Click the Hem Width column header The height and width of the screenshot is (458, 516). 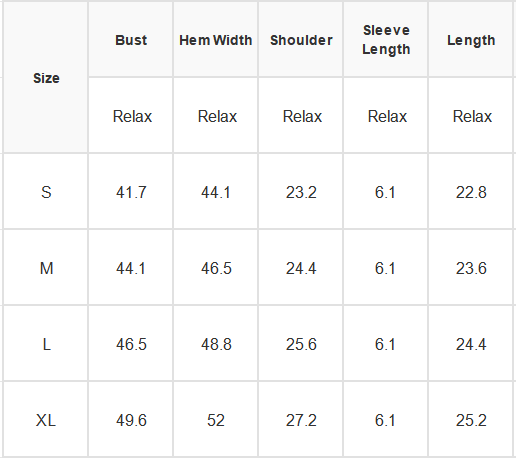(x=216, y=40)
